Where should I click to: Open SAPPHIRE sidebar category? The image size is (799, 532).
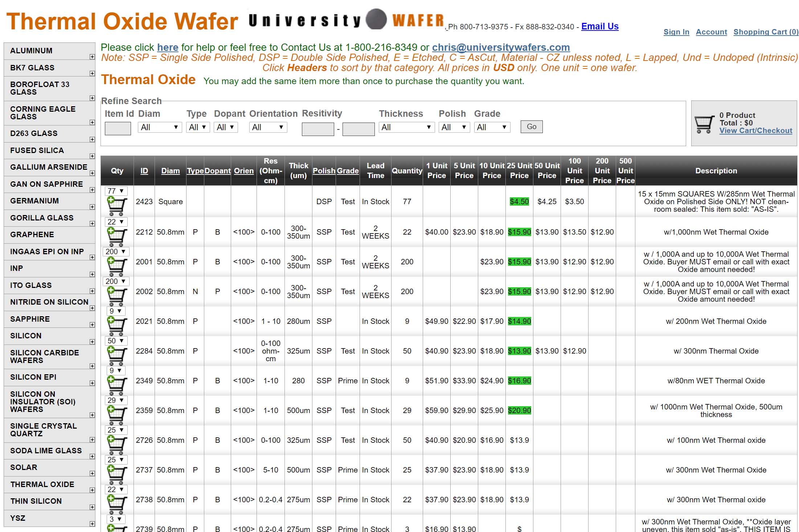(x=30, y=319)
